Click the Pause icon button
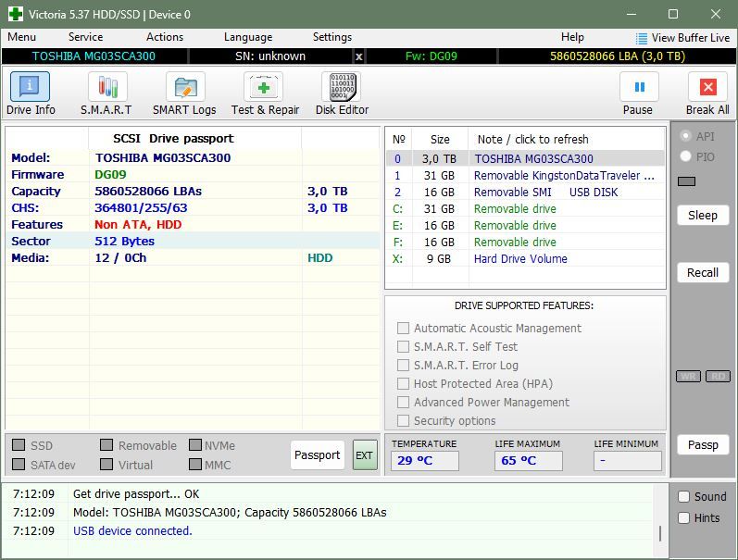The image size is (738, 560). coord(639,87)
